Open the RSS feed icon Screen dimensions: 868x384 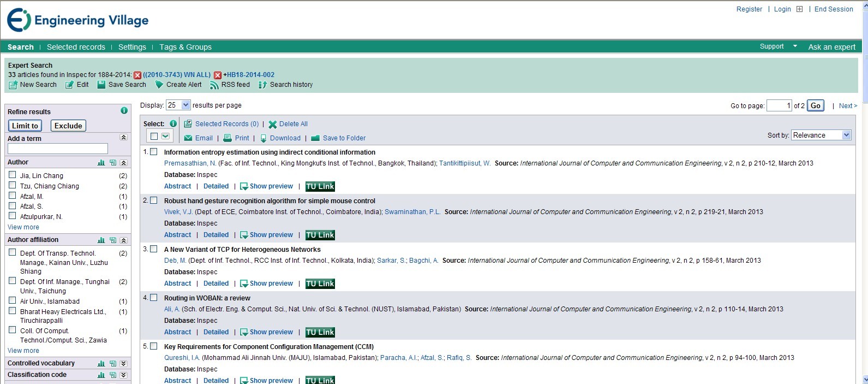coord(214,85)
